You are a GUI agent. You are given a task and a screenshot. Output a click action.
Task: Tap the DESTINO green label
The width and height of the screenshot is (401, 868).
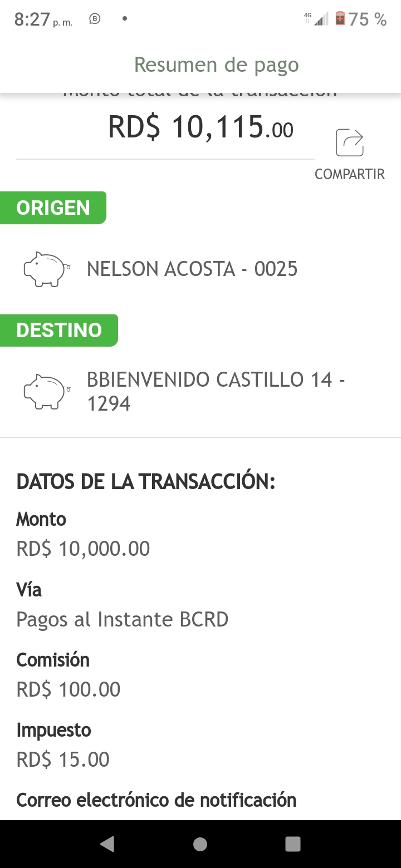(59, 330)
